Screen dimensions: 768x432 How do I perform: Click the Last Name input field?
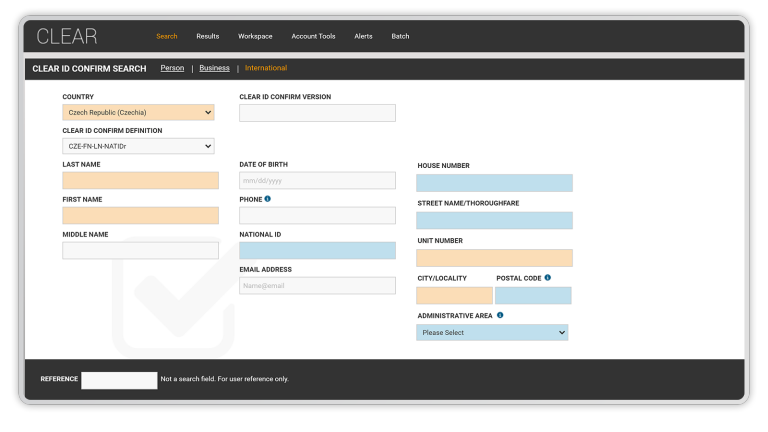click(140, 181)
